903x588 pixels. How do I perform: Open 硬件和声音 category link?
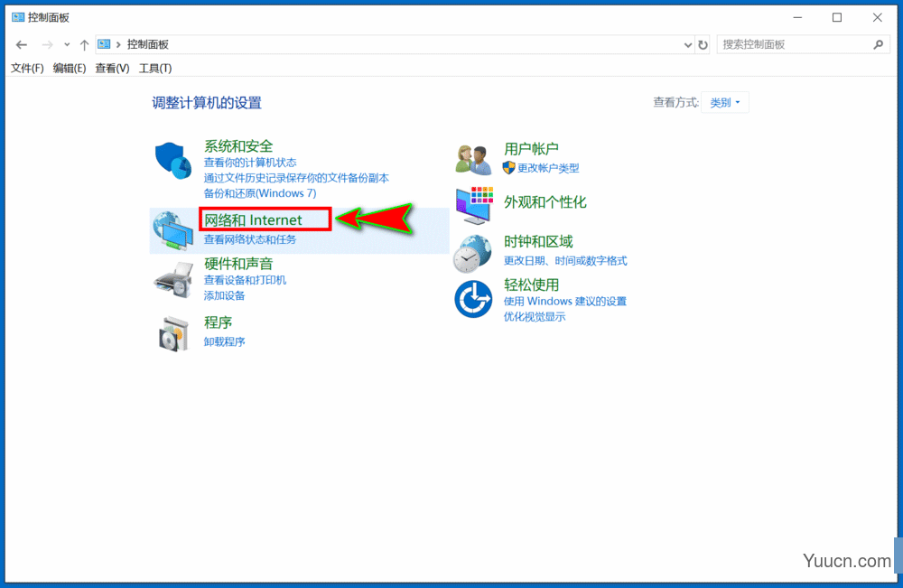[238, 264]
